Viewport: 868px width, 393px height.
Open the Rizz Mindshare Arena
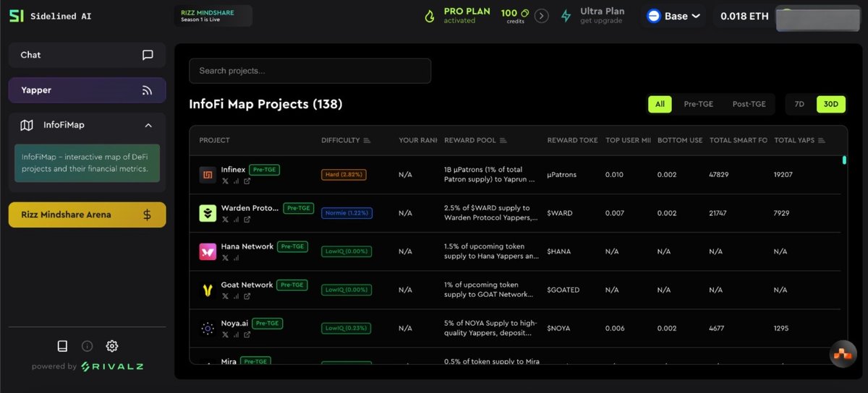(87, 215)
